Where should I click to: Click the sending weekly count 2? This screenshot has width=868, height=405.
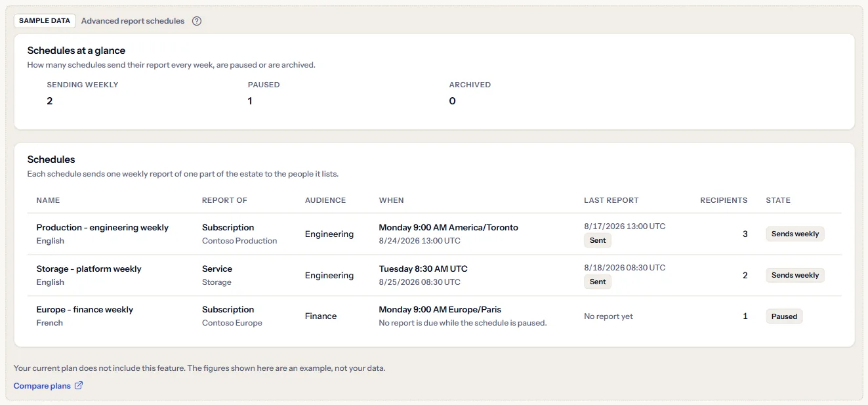coord(50,101)
